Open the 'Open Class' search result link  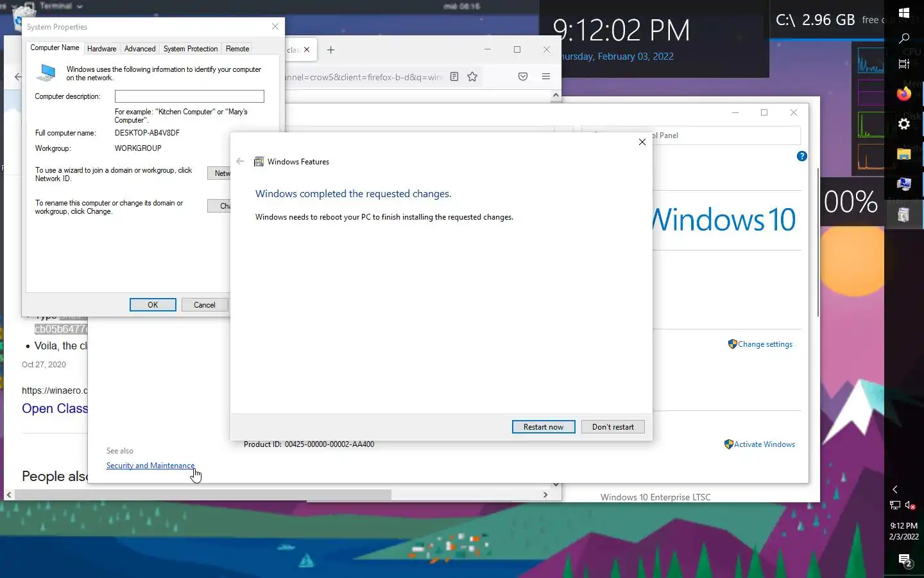(x=55, y=408)
